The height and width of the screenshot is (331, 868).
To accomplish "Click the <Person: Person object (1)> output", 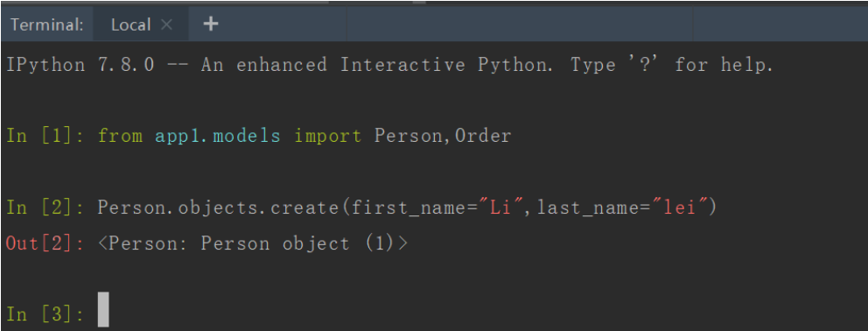I will tap(252, 243).
